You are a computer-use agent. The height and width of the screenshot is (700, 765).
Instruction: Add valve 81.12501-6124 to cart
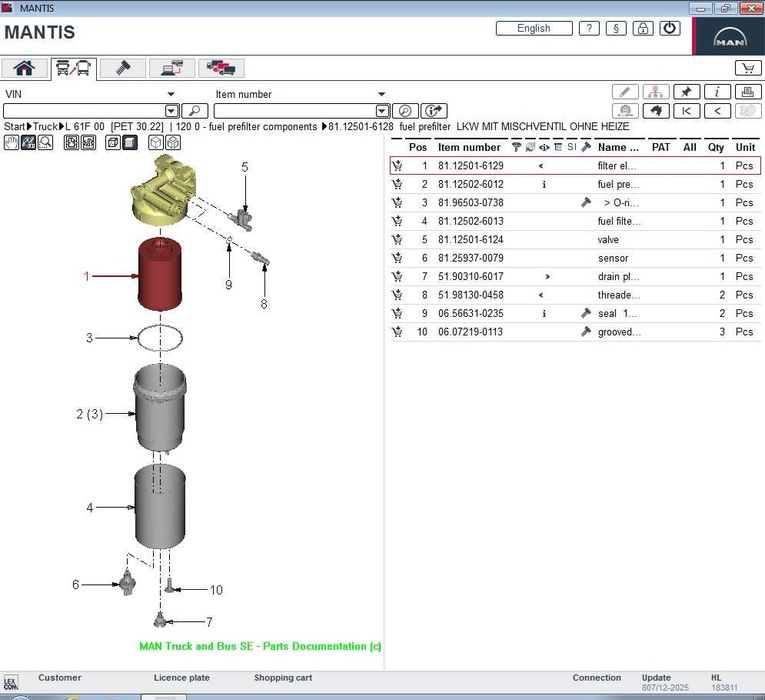pos(398,240)
